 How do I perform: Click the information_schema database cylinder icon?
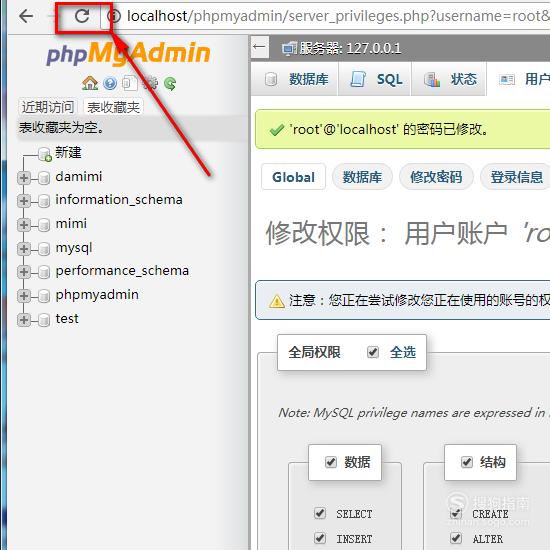point(44,201)
